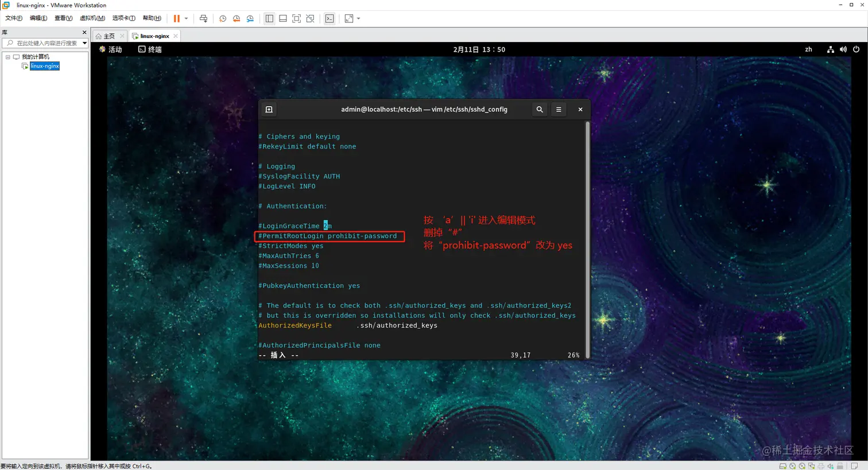Take a snapshot of the virtual machine

[223, 18]
